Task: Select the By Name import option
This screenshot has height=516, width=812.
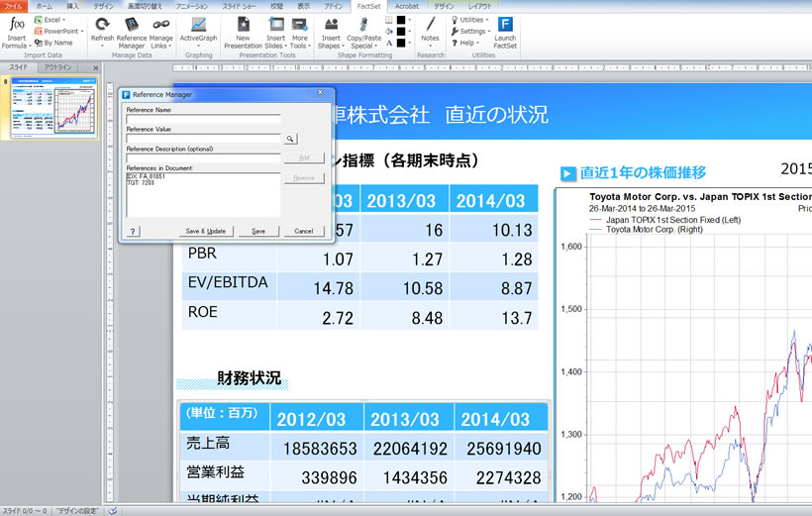Action: pos(53,43)
